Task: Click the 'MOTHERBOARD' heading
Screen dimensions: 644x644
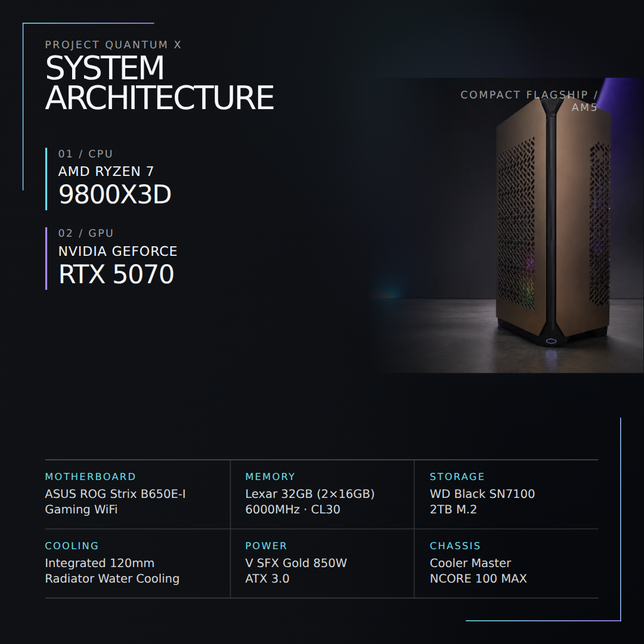Action: tap(91, 476)
